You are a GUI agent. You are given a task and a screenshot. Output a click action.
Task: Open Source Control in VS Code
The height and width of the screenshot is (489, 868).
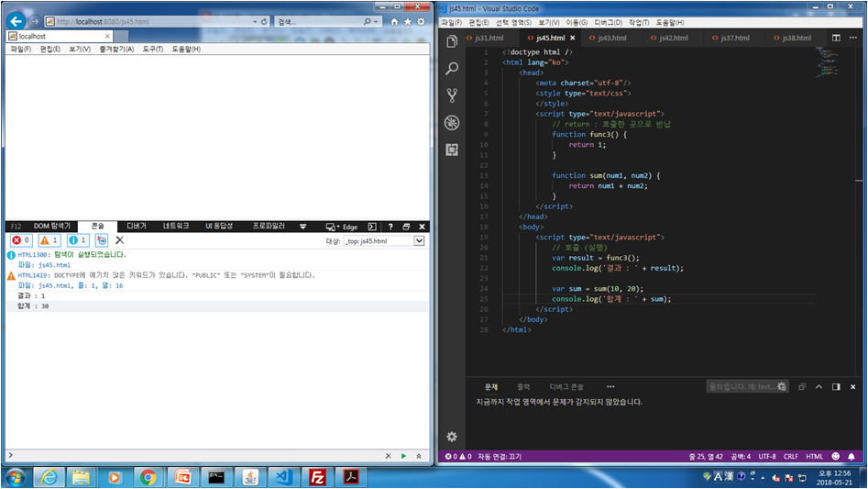coord(452,95)
